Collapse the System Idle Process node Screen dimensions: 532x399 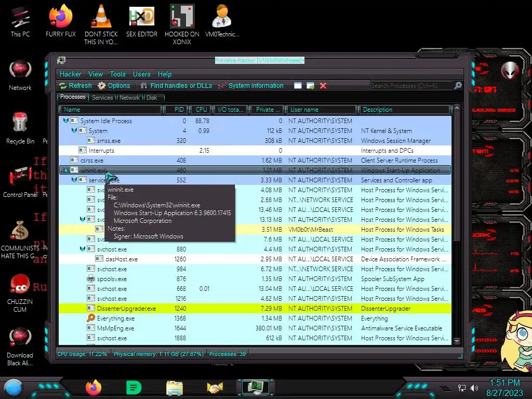66,121
